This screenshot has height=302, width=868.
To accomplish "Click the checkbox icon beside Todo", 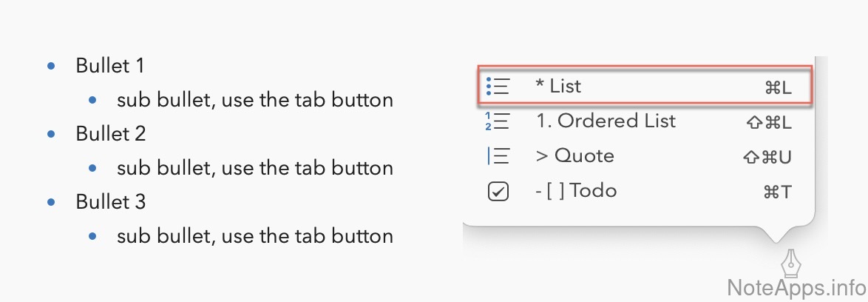I will (498, 192).
